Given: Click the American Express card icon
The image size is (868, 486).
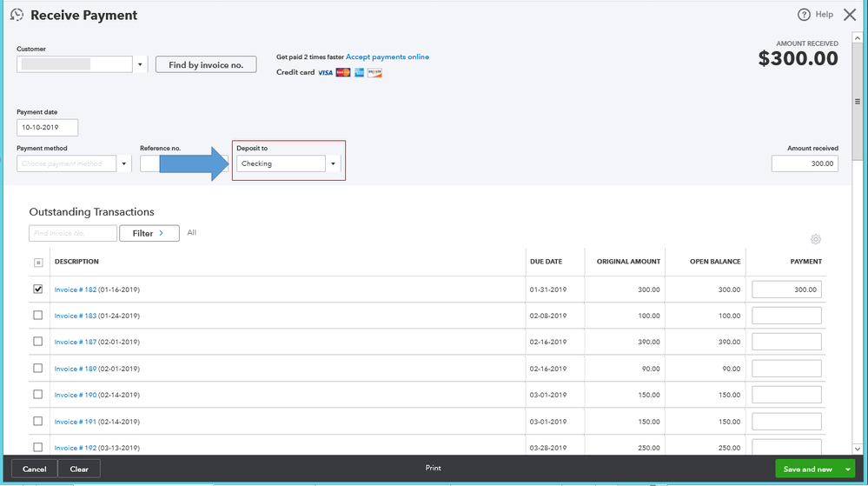Looking at the screenshot, I should click(x=359, y=72).
